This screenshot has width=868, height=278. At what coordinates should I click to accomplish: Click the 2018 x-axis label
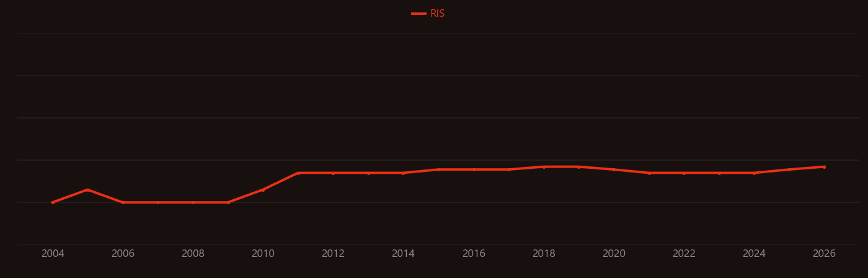click(544, 254)
